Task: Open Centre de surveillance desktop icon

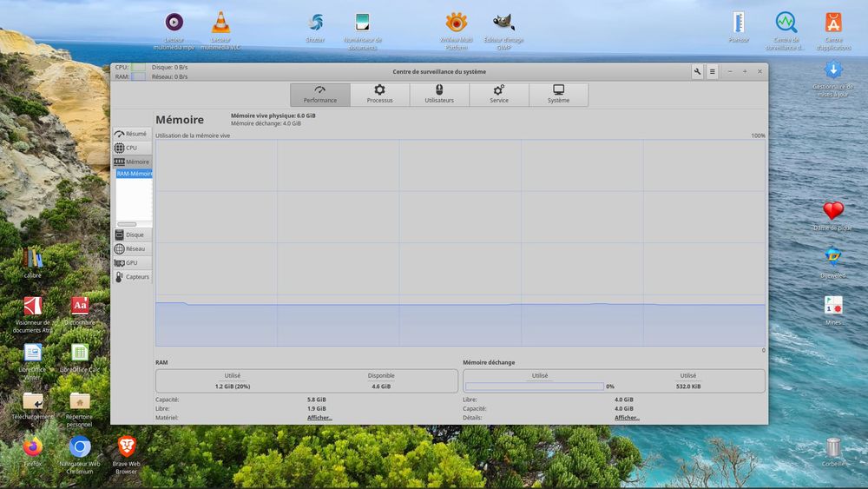Action: pyautogui.click(x=786, y=30)
